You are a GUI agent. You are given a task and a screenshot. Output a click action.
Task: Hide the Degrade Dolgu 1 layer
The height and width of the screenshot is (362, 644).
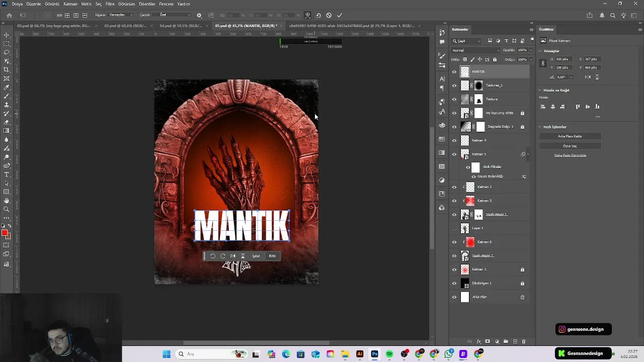(x=454, y=127)
